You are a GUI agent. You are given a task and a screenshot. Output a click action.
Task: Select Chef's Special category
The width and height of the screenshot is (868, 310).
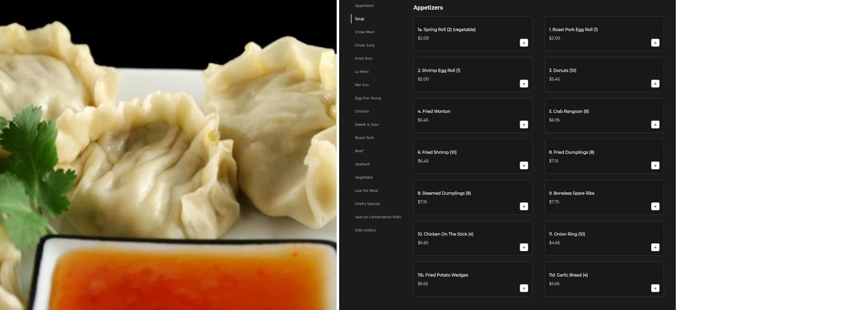pos(367,204)
